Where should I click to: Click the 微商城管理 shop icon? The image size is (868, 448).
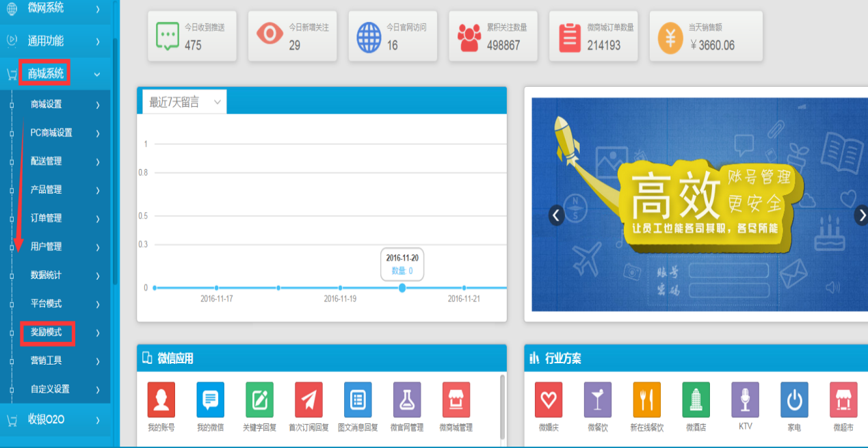[x=456, y=399]
